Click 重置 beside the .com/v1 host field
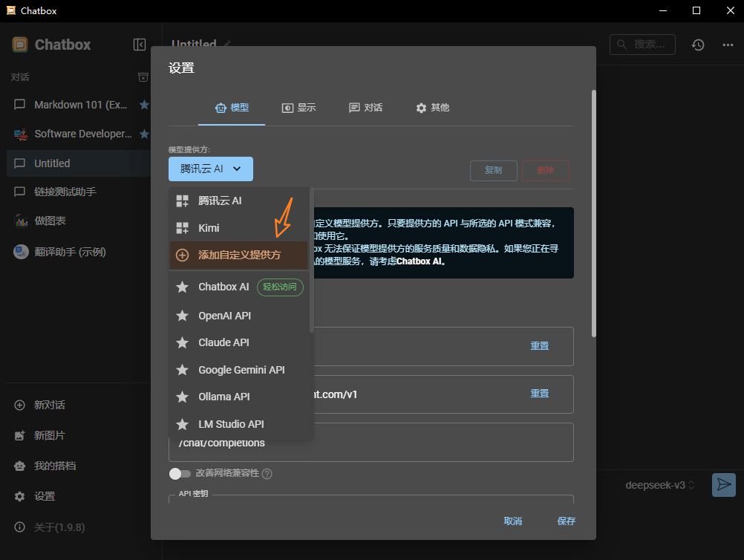The image size is (744, 560). (540, 394)
